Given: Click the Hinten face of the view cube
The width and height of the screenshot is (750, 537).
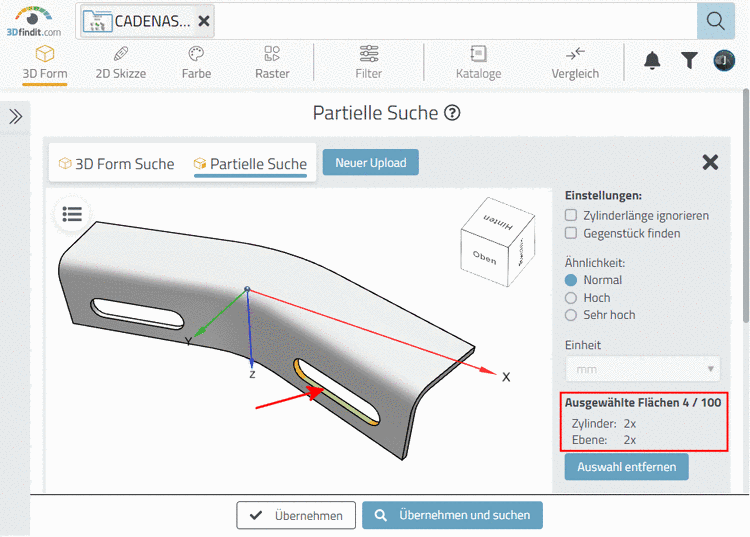Looking at the screenshot, I should point(498,221).
